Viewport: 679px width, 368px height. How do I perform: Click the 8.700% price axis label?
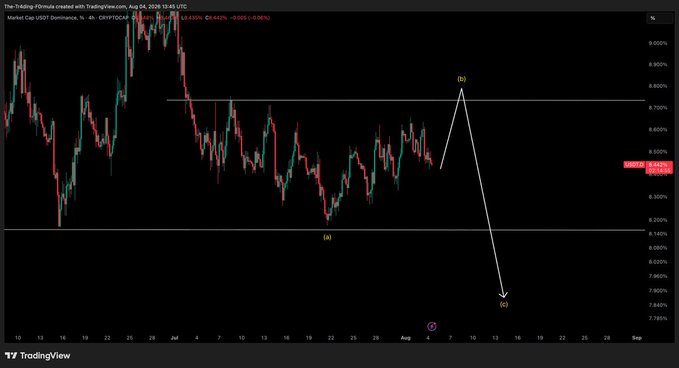point(657,108)
